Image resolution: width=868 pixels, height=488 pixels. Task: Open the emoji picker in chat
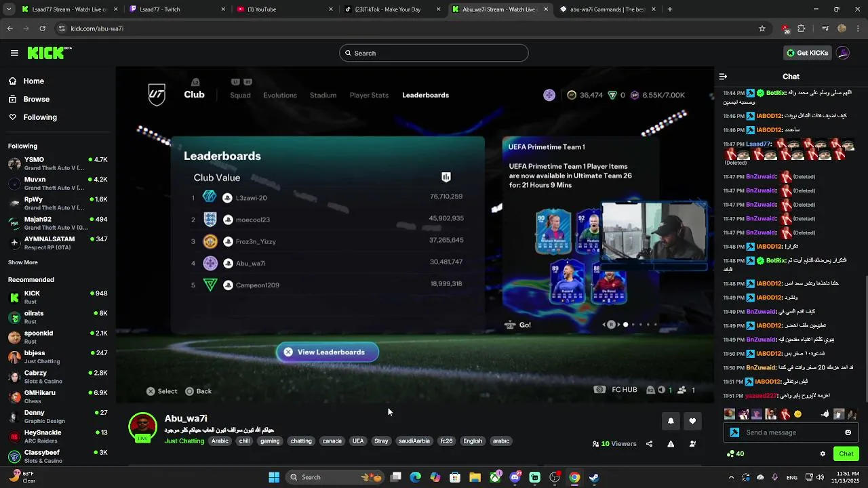pos(848,432)
